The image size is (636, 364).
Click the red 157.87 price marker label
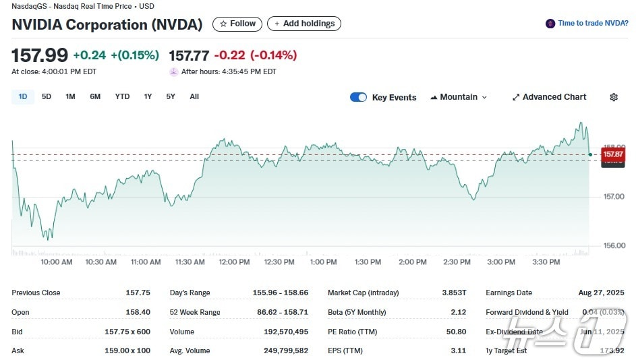(x=612, y=155)
